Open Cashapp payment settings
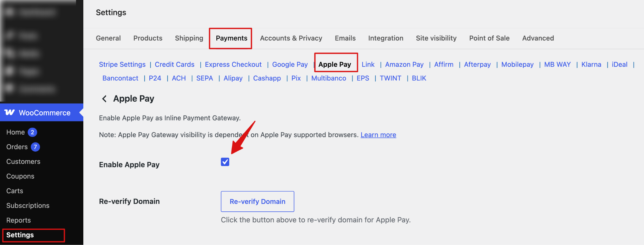Image resolution: width=644 pixels, height=245 pixels. tap(267, 78)
